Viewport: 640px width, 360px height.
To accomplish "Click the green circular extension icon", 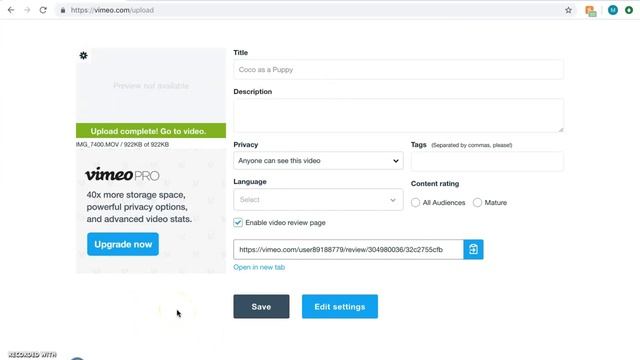I will [629, 10].
